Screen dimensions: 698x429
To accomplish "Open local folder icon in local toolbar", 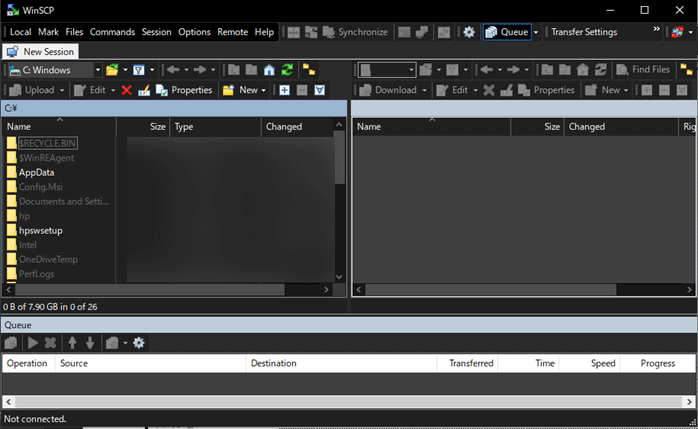I will point(112,70).
